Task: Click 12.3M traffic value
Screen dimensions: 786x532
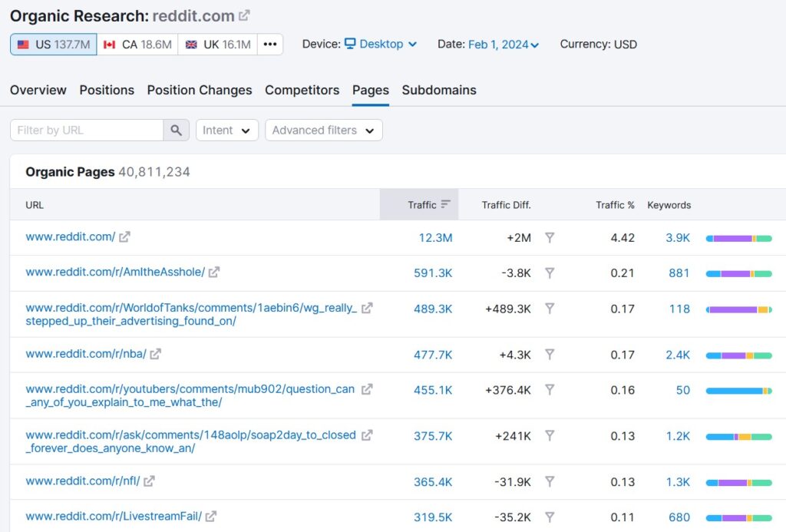Action: [x=436, y=238]
